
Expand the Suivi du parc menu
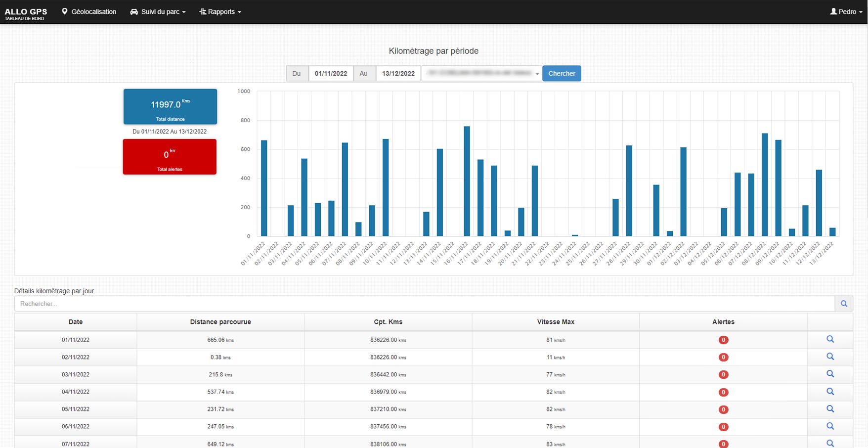(158, 12)
